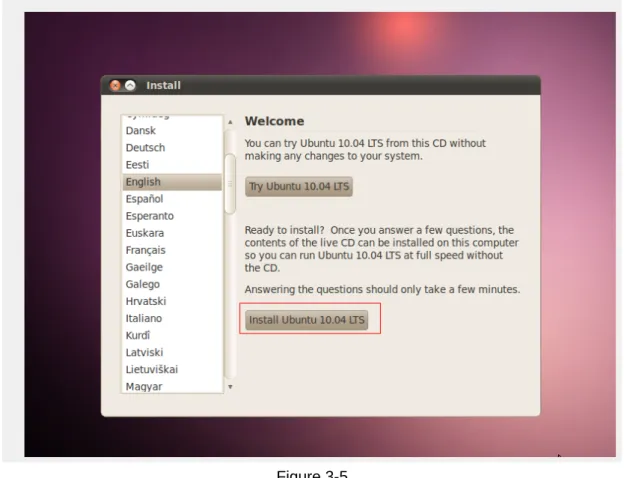Screen dimensions: 624x478
Task: Choose Eesti as the language
Action: pos(172,165)
